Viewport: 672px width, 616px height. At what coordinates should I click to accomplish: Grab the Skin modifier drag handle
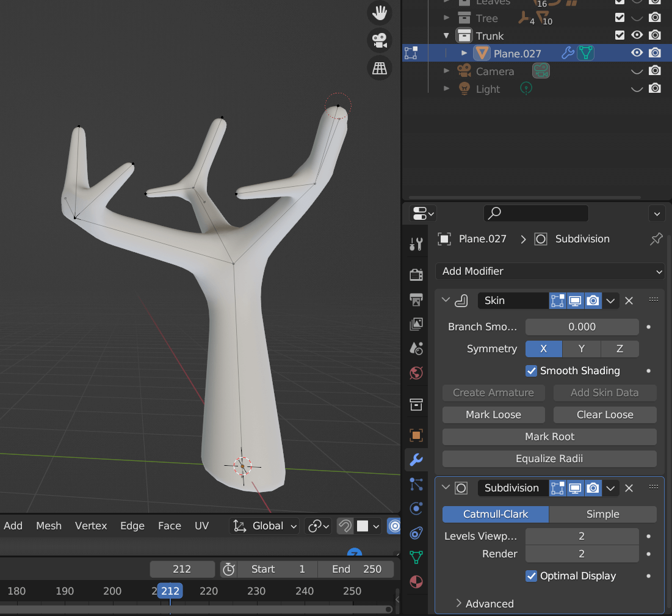[x=654, y=300]
